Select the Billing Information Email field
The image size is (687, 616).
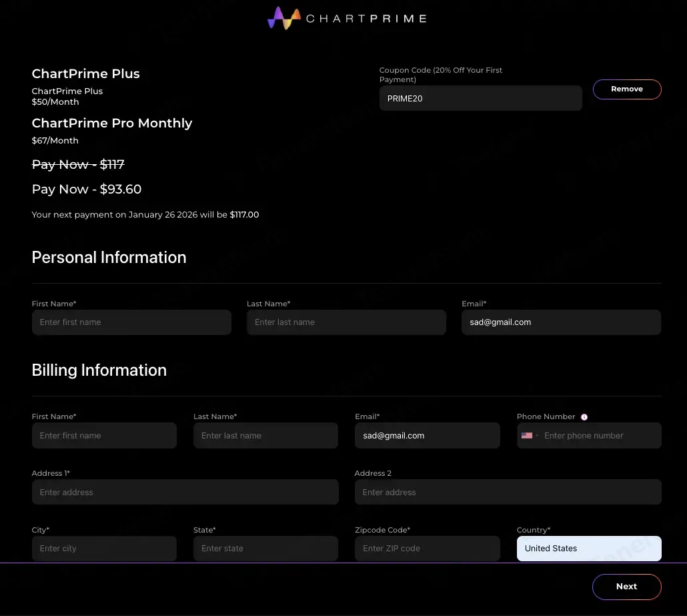(x=427, y=435)
